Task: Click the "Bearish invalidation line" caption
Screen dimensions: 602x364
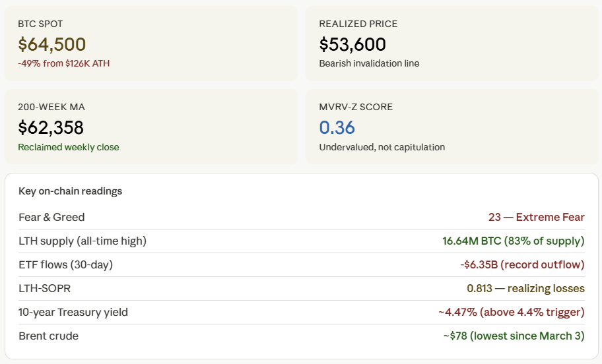Action: coord(369,63)
